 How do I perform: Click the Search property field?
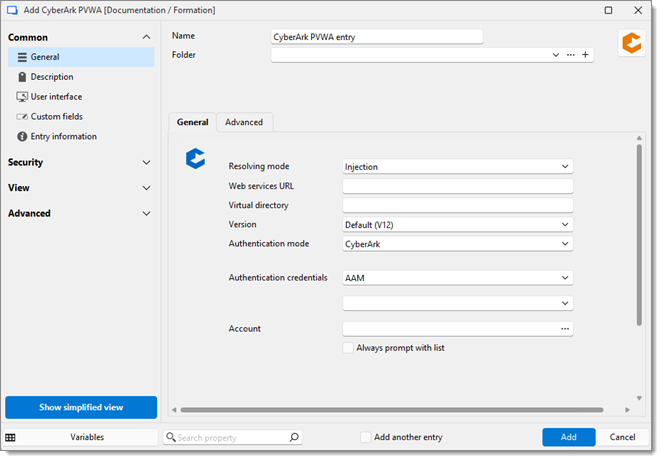point(232,437)
